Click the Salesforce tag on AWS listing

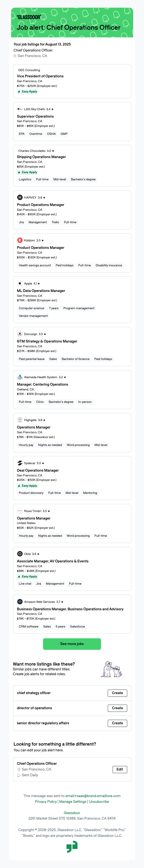point(77,626)
